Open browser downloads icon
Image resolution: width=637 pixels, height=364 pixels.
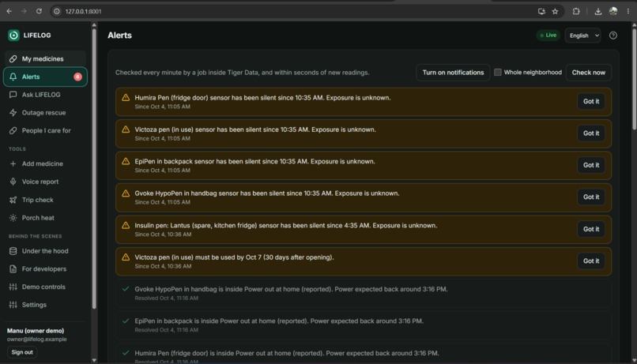pyautogui.click(x=598, y=11)
